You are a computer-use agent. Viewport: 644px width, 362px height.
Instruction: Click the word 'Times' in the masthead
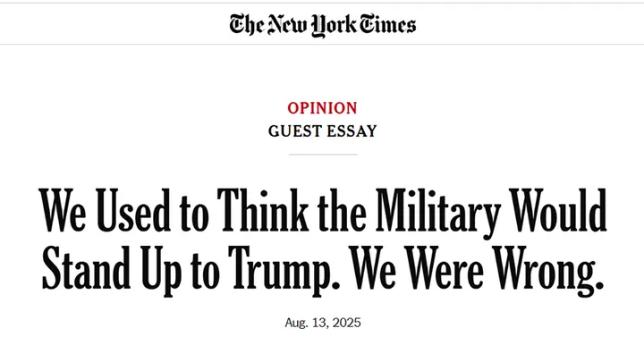387,24
